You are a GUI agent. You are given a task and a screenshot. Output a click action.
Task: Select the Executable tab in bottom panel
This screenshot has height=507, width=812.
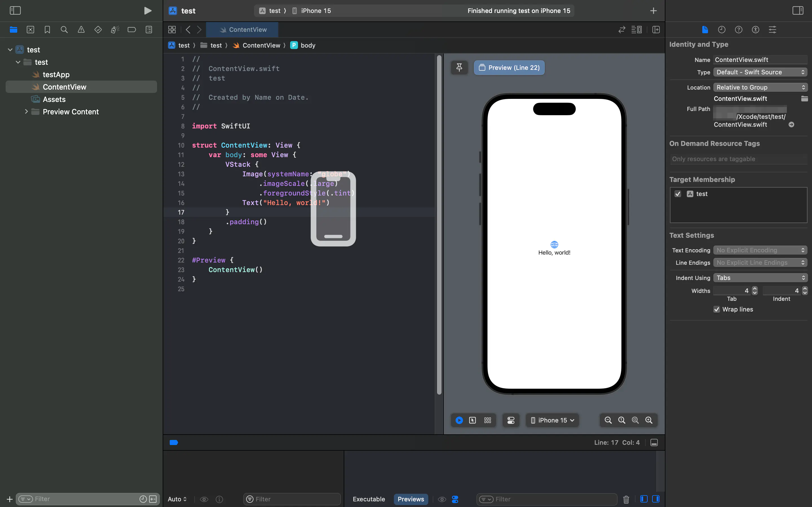[x=369, y=499]
